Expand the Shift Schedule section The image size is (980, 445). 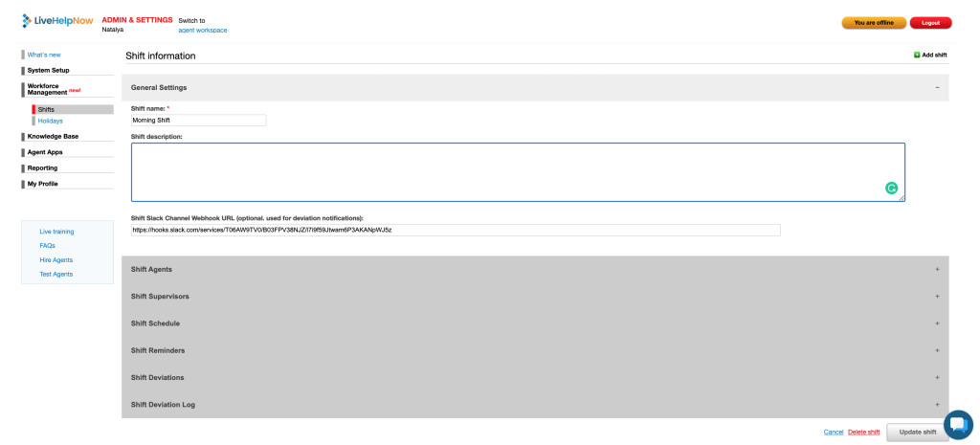point(937,323)
